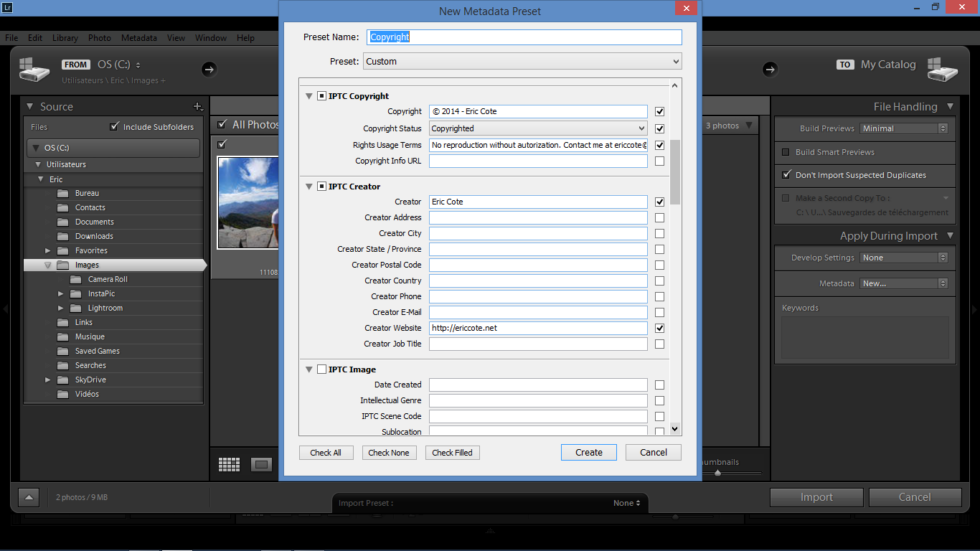The height and width of the screenshot is (551, 980).
Task: Open the Preset dropdown showing Custom
Action: pos(522,62)
